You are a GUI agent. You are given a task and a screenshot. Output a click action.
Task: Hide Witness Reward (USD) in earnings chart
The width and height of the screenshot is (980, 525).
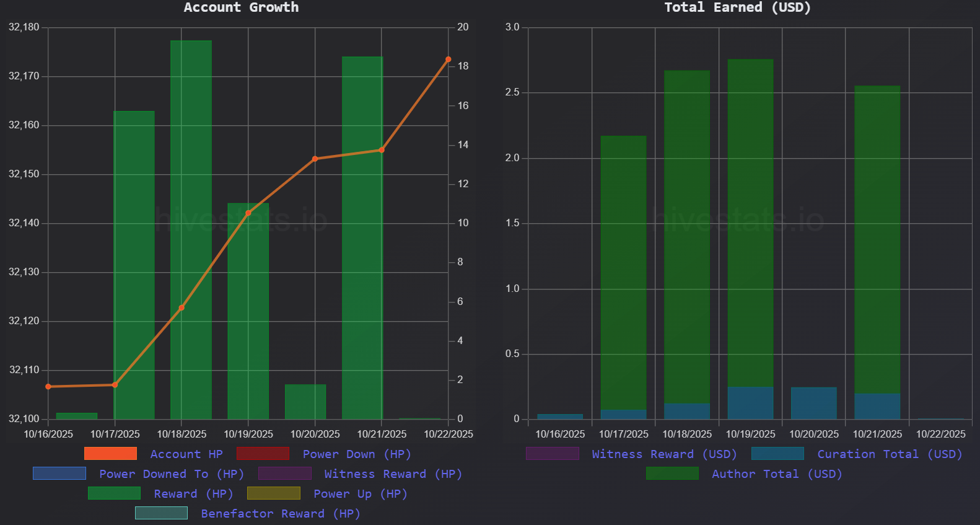click(x=664, y=454)
